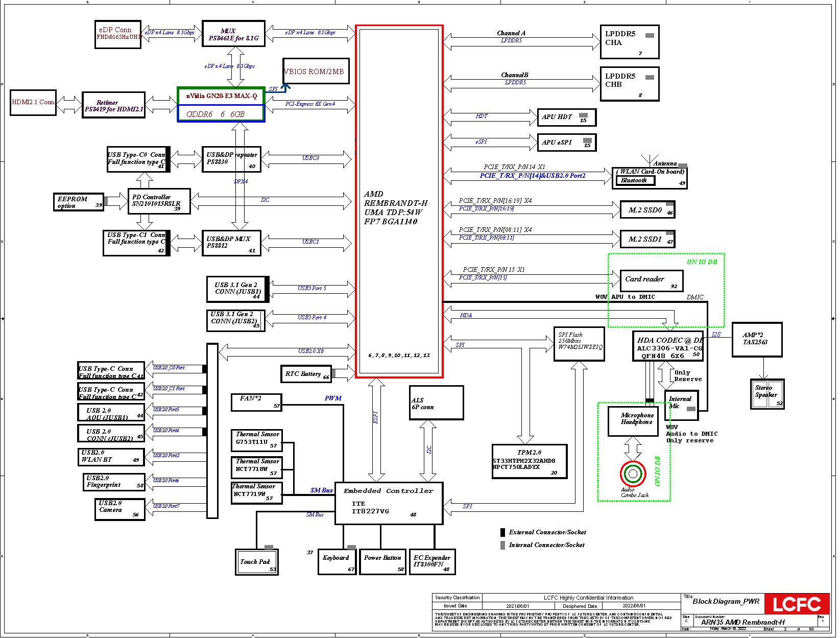Click the Embedded Controller IT8227VG block
The width and height of the screenshot is (840, 638).
coord(389,503)
